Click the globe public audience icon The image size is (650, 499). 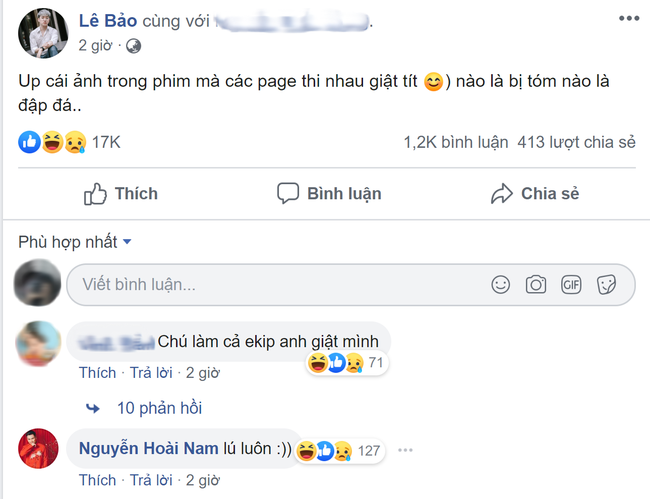click(x=134, y=46)
